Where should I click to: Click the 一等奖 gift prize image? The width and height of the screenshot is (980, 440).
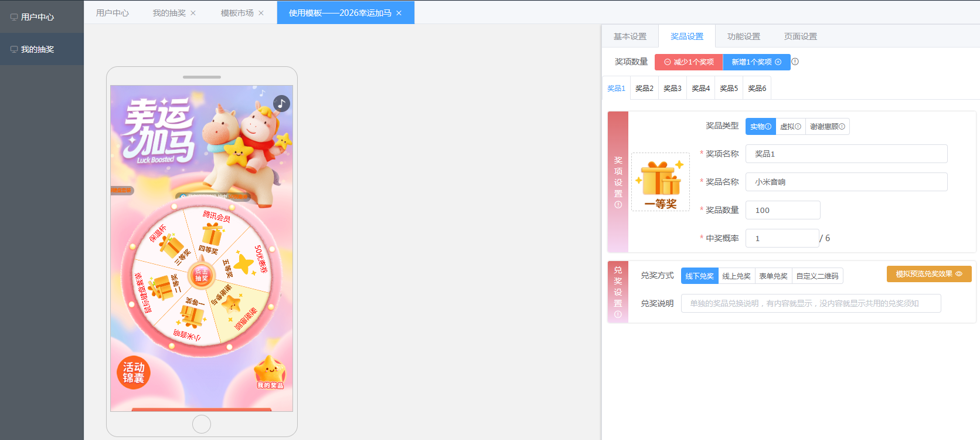[661, 182]
